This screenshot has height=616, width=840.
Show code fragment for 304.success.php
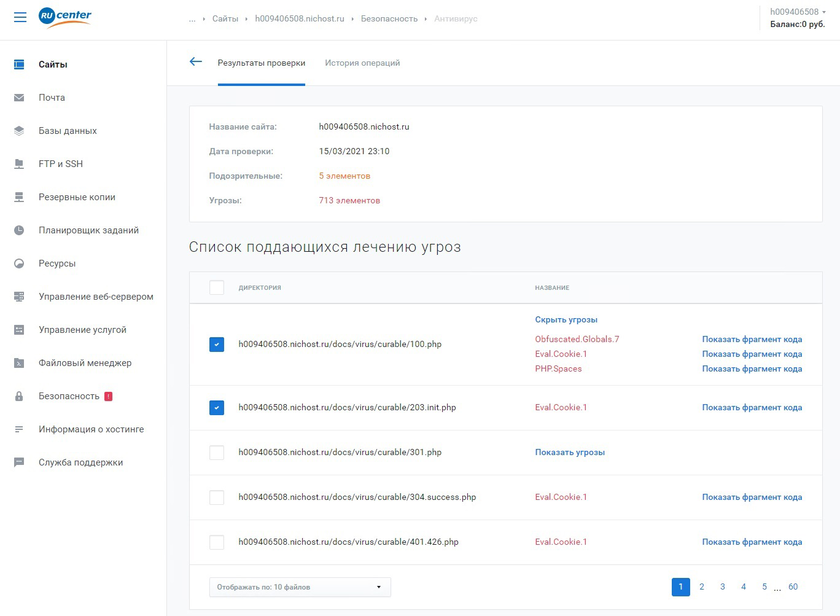click(x=752, y=497)
